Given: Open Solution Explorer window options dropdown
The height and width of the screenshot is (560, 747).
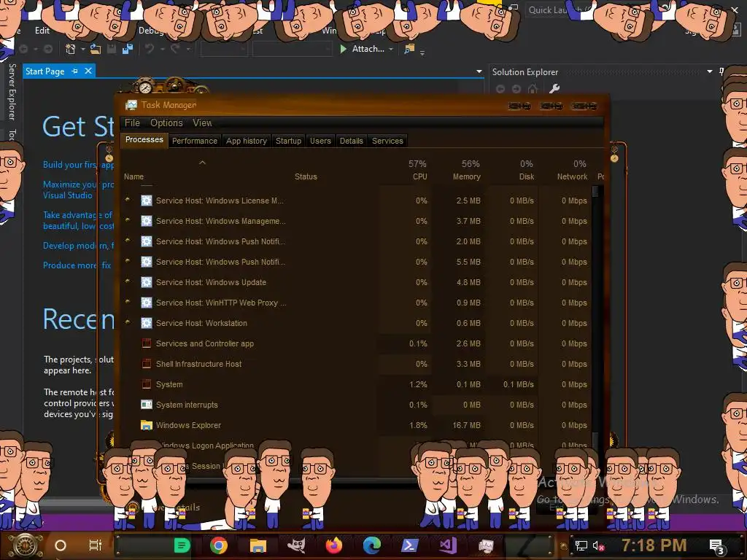Looking at the screenshot, I should pyautogui.click(x=709, y=71).
